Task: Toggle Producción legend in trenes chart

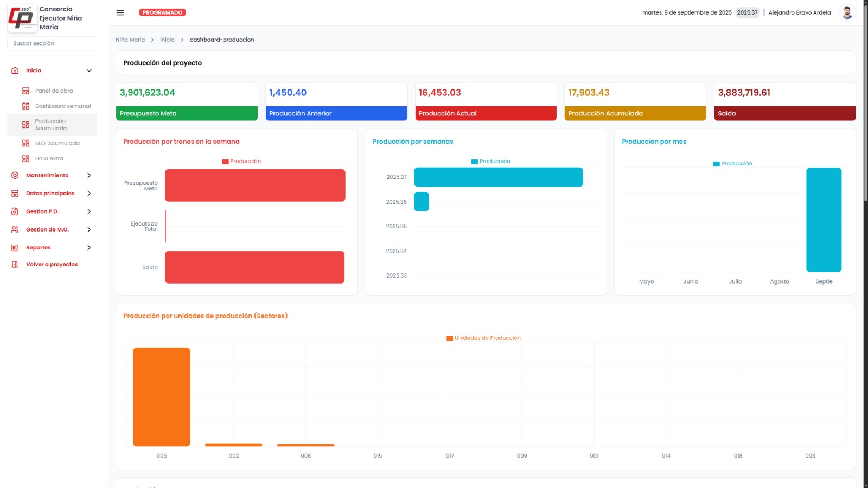Action: coord(242,162)
